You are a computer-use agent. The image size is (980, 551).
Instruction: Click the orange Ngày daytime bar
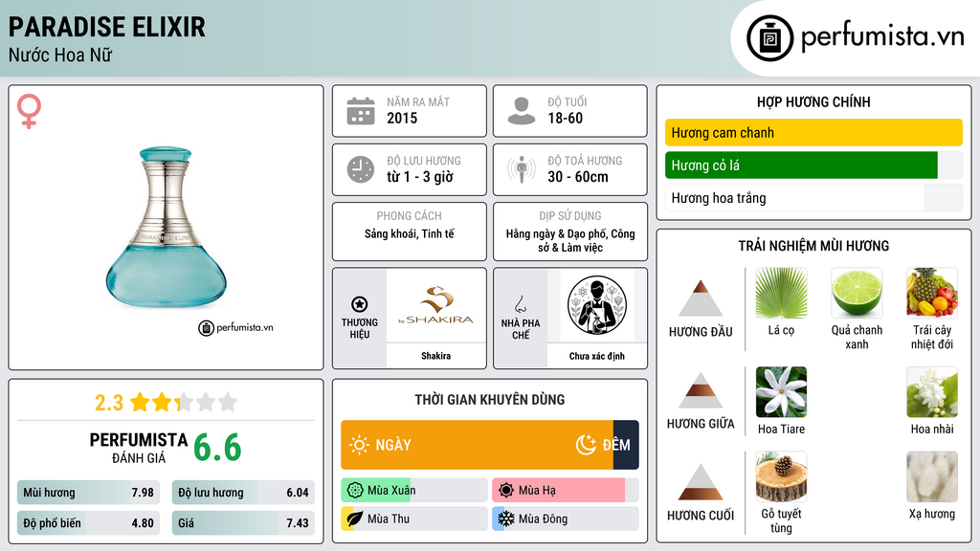[x=477, y=445]
